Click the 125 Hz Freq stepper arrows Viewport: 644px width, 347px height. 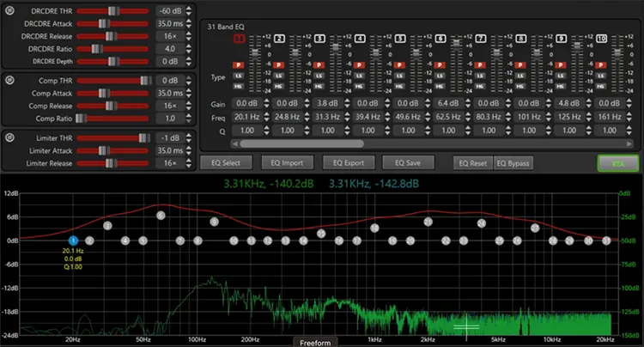[x=588, y=117]
